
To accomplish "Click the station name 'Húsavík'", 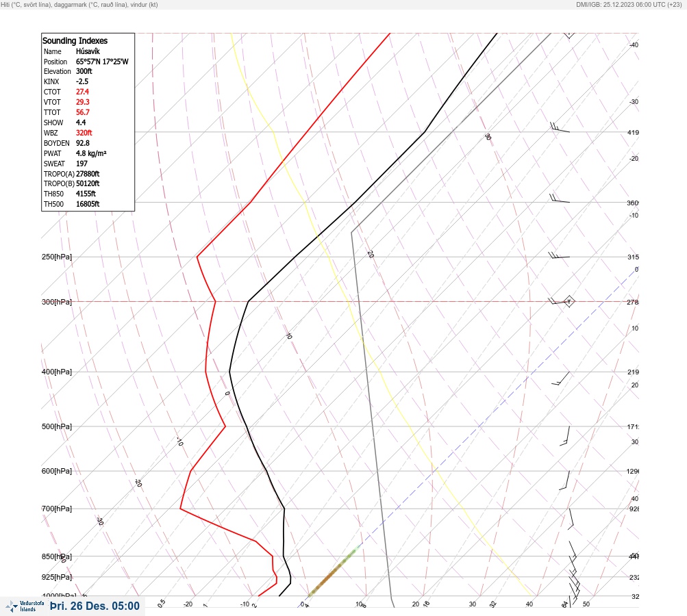I will pyautogui.click(x=88, y=51).
